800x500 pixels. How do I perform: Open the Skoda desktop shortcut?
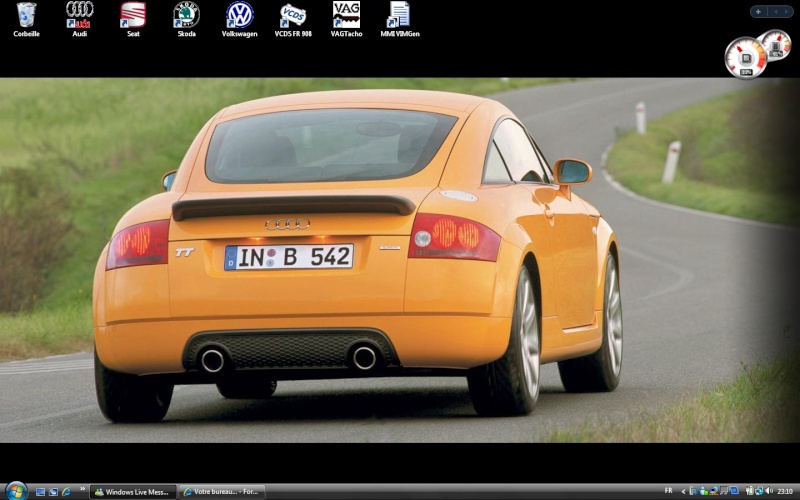tap(186, 16)
